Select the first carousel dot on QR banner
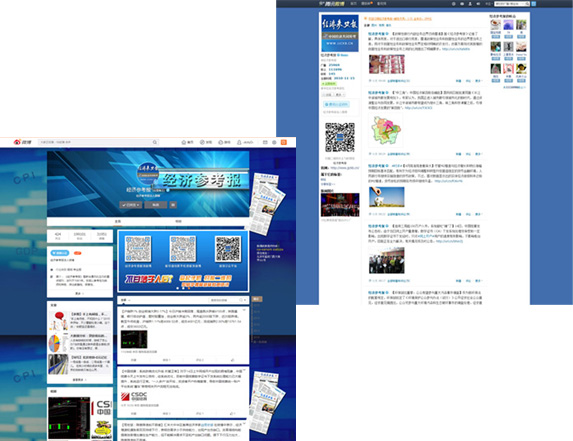Screen dimensions: 573x441 [178, 288]
